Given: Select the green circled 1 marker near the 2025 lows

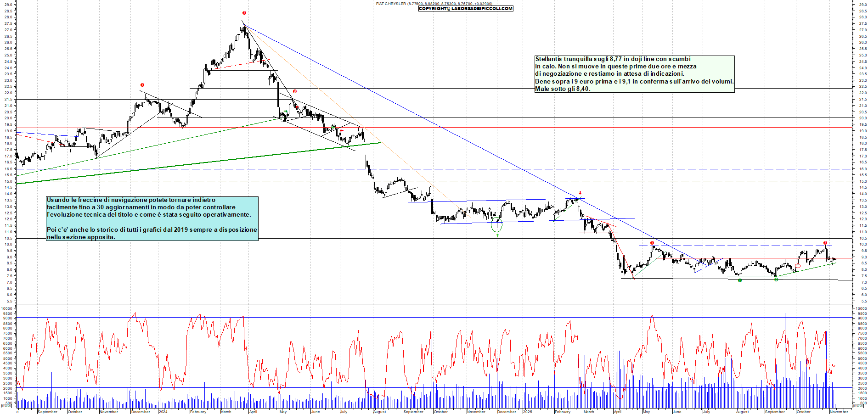Looking at the screenshot, I should click(x=740, y=280).
